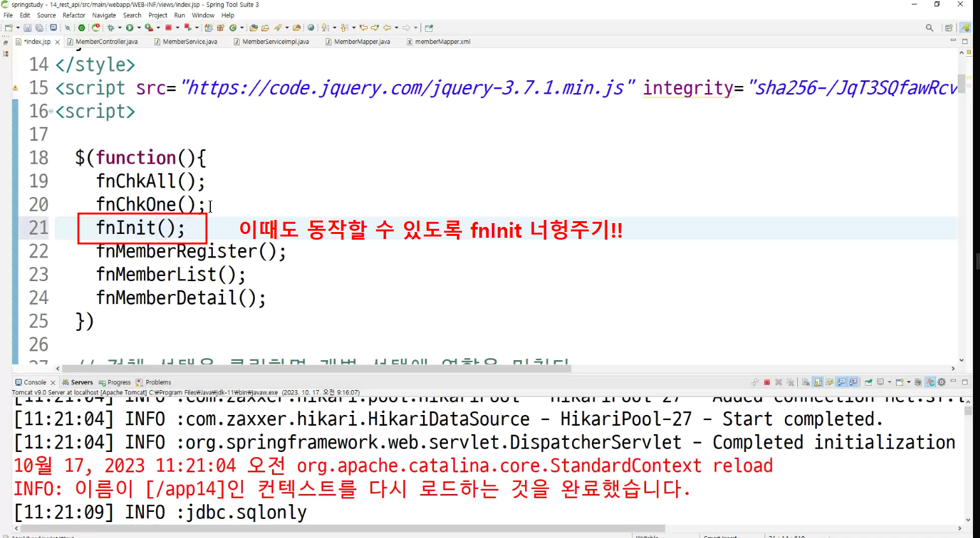Terminate the server with console red square
The image size is (980, 538).
(767, 382)
